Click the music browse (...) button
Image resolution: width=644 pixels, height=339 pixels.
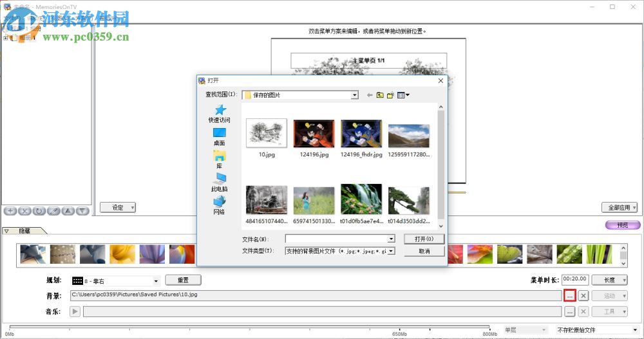(x=570, y=311)
